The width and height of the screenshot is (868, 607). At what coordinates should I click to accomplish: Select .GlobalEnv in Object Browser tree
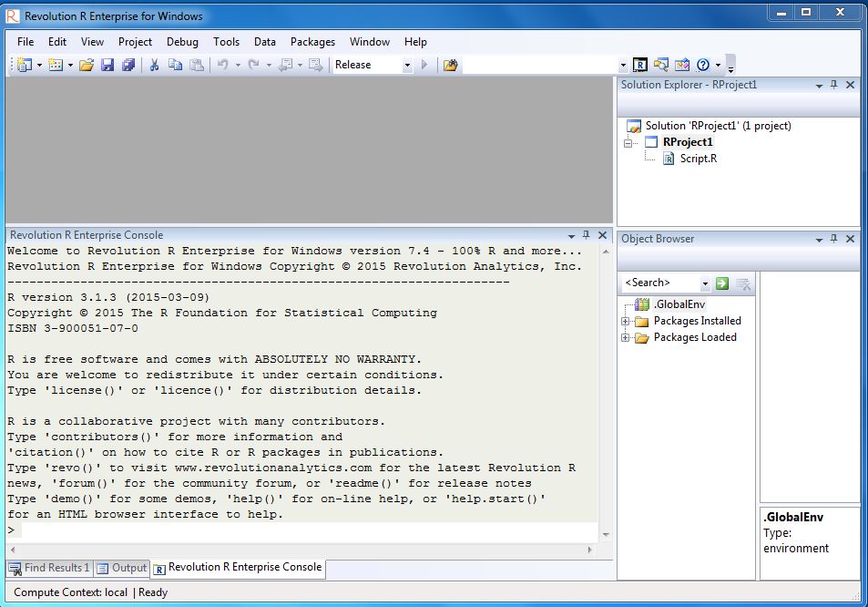click(679, 304)
